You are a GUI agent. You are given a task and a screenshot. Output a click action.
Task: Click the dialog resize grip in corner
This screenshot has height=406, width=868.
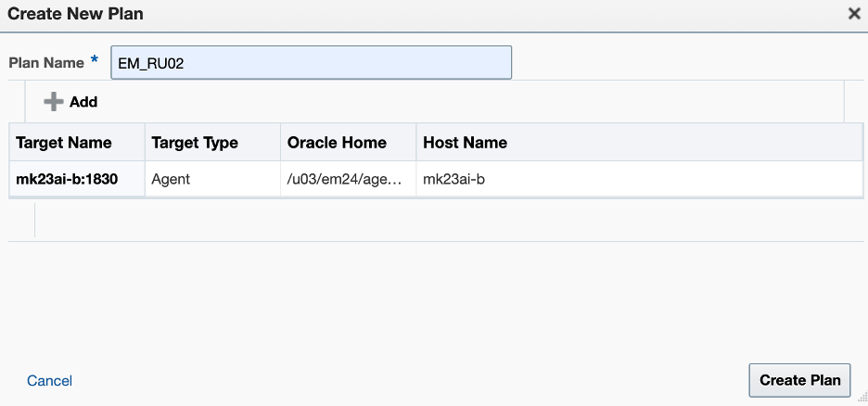[x=862, y=399]
